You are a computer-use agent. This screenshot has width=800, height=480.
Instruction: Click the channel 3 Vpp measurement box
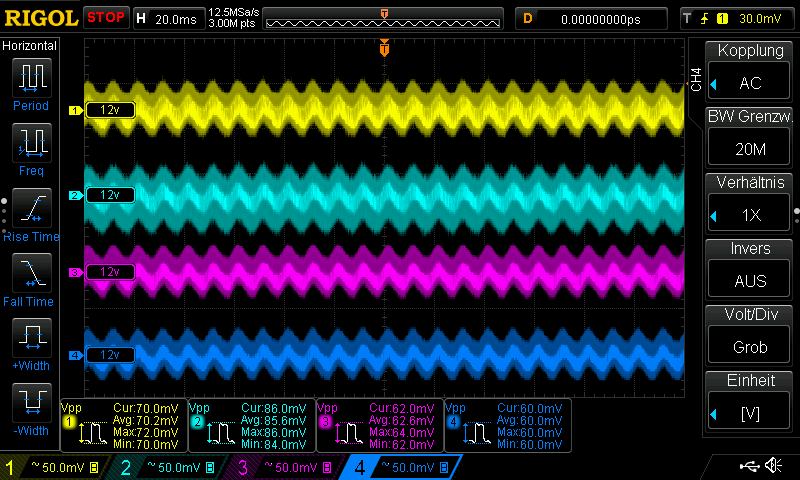point(381,425)
